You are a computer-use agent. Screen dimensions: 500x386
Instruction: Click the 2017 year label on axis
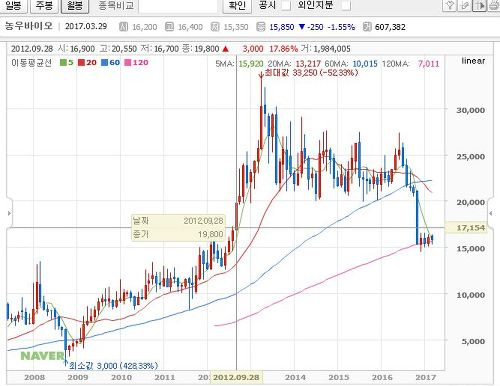click(426, 377)
